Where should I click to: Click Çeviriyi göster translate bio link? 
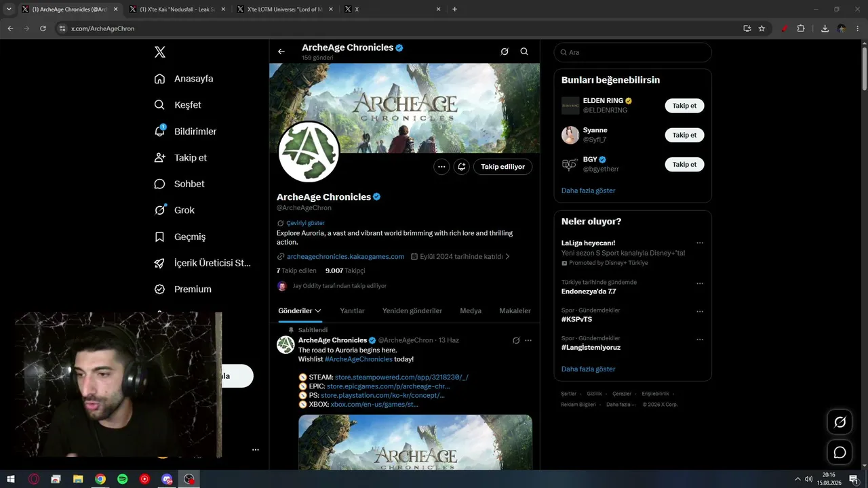(305, 223)
